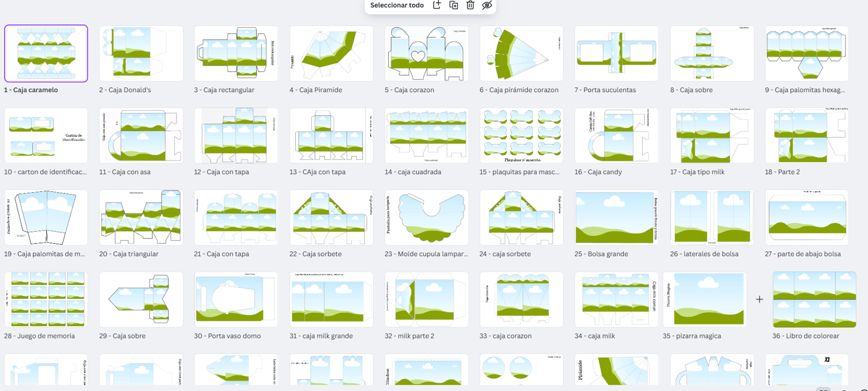Viewport: 868px width, 391px height.
Task: Select the Molde cupula lampara thumbnail
Action: [426, 217]
